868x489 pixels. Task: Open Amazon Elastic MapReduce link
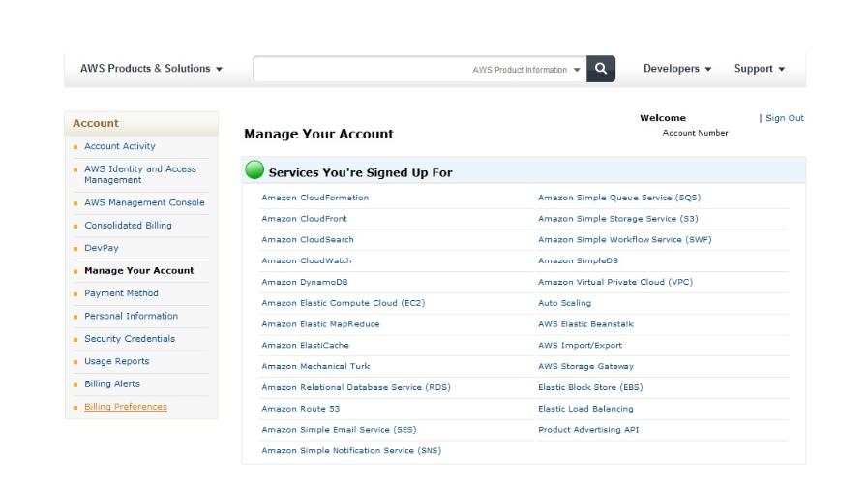pyautogui.click(x=320, y=324)
